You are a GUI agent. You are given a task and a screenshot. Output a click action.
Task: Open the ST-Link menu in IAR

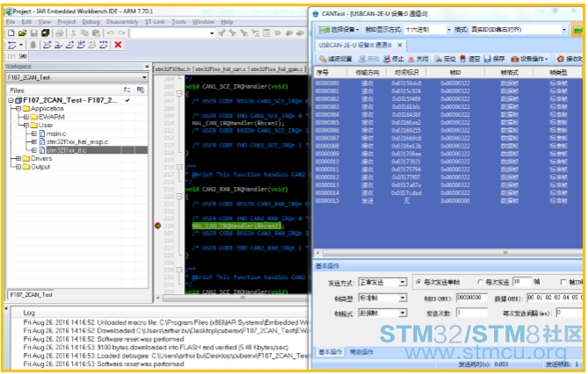[154, 22]
